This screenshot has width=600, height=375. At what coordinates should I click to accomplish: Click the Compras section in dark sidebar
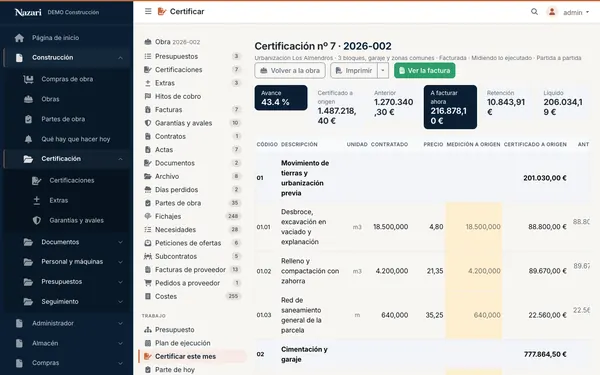68,363
